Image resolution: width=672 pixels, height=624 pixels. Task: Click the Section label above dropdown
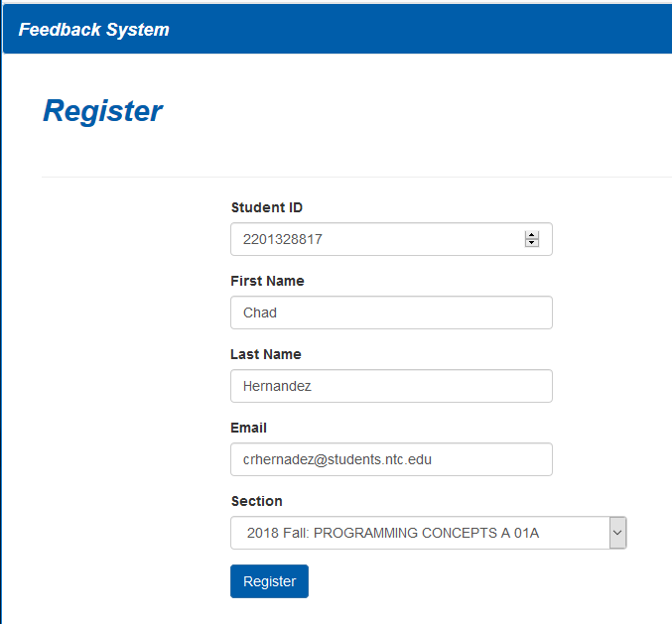[x=256, y=501]
